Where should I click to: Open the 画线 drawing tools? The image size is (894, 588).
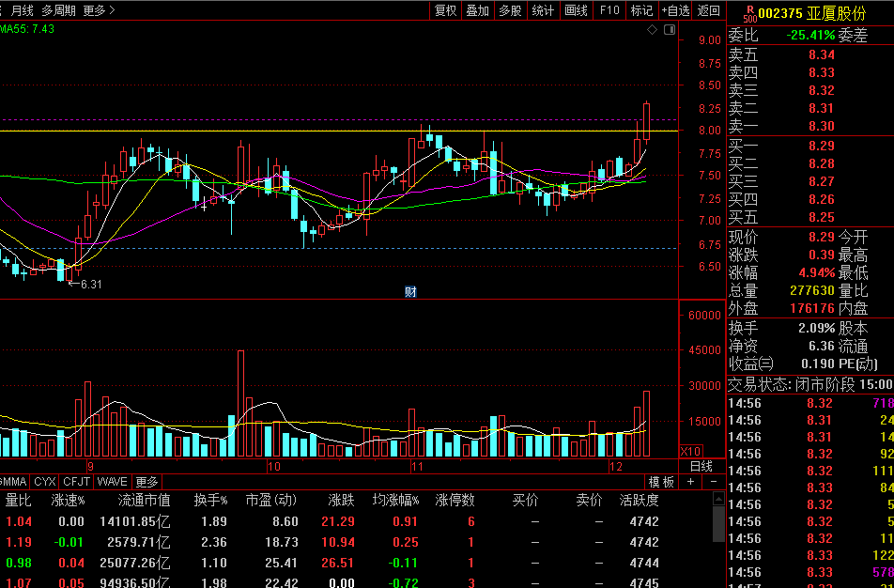(x=576, y=10)
